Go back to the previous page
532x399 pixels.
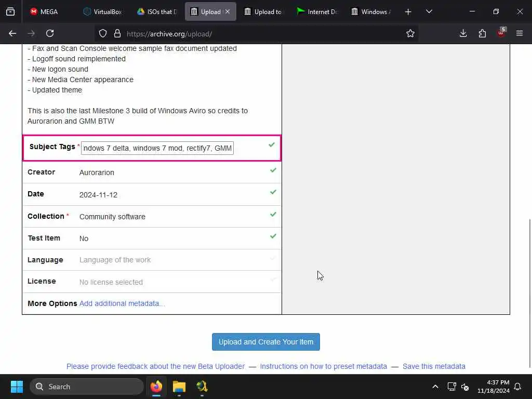point(12,33)
